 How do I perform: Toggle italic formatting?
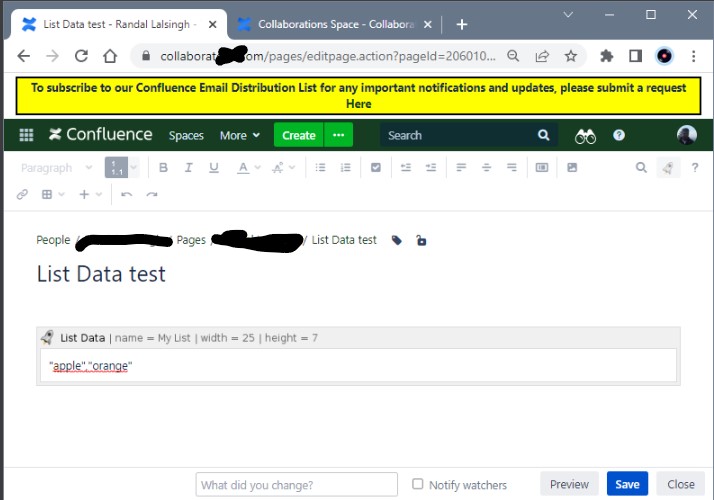tap(188, 168)
